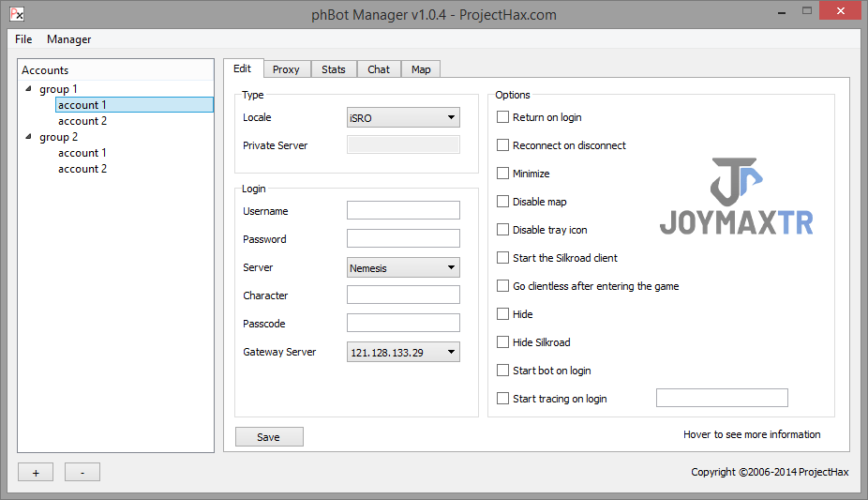This screenshot has height=500, width=868.
Task: Enable Start tracing on login
Action: click(x=502, y=398)
